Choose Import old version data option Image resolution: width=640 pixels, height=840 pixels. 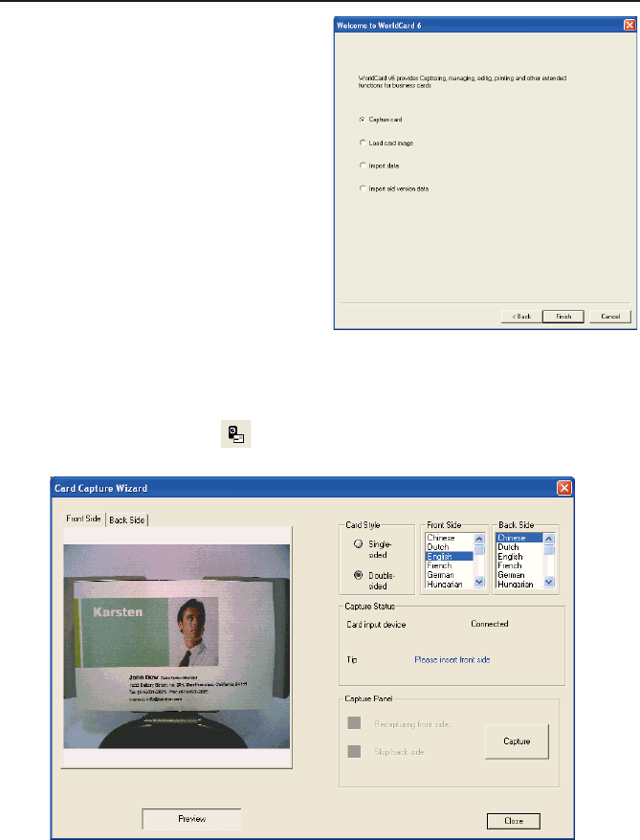[363, 188]
